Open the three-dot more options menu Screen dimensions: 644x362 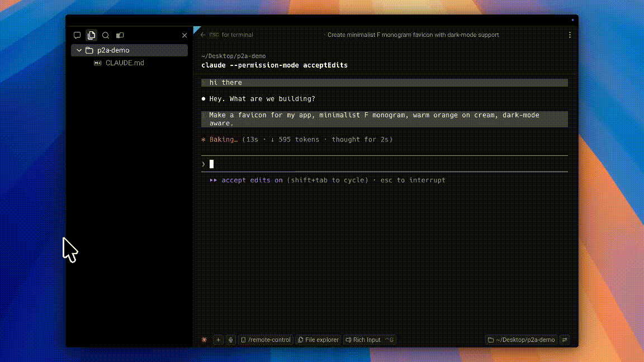(x=570, y=35)
